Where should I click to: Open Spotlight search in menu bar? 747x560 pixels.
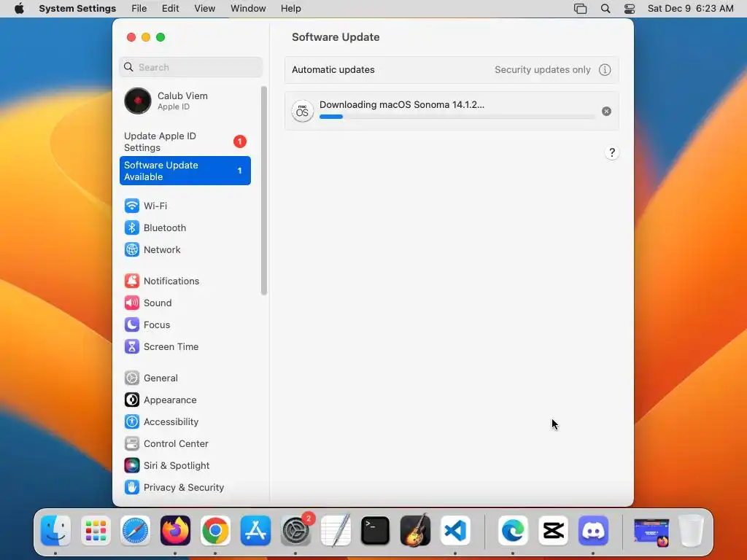pyautogui.click(x=605, y=9)
